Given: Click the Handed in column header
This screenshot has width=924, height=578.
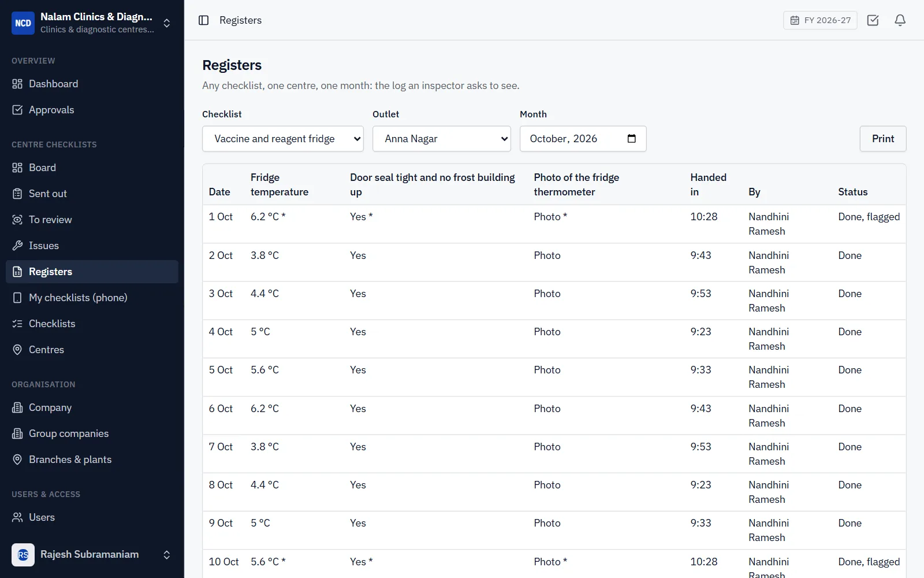Looking at the screenshot, I should pos(708,184).
